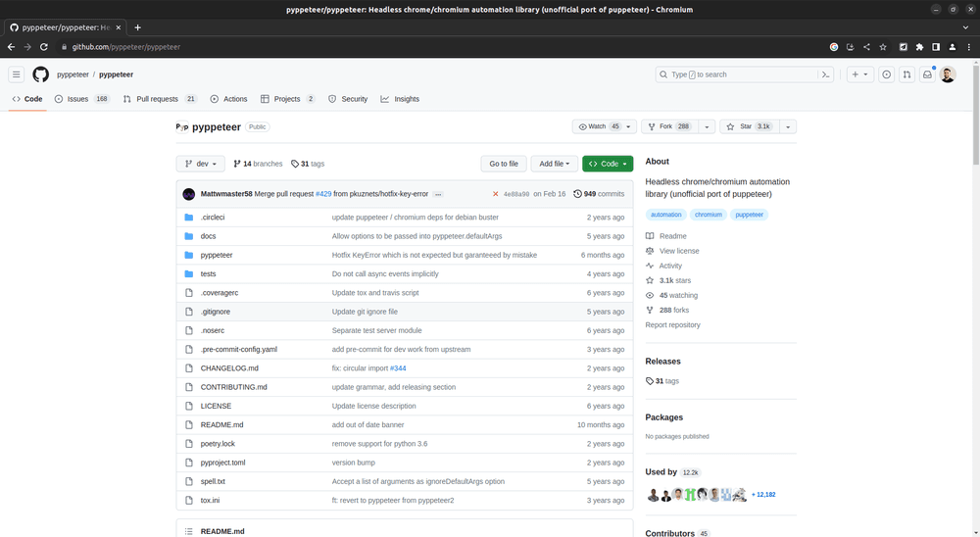Image resolution: width=980 pixels, height=537 pixels.
Task: Open the Actions tab
Action: [228, 99]
